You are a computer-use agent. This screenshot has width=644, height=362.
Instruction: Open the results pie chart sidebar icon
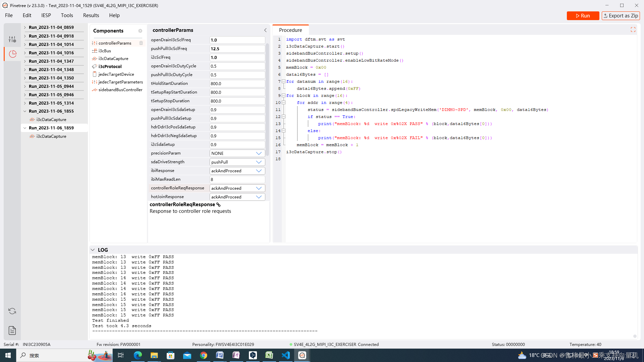(x=12, y=54)
